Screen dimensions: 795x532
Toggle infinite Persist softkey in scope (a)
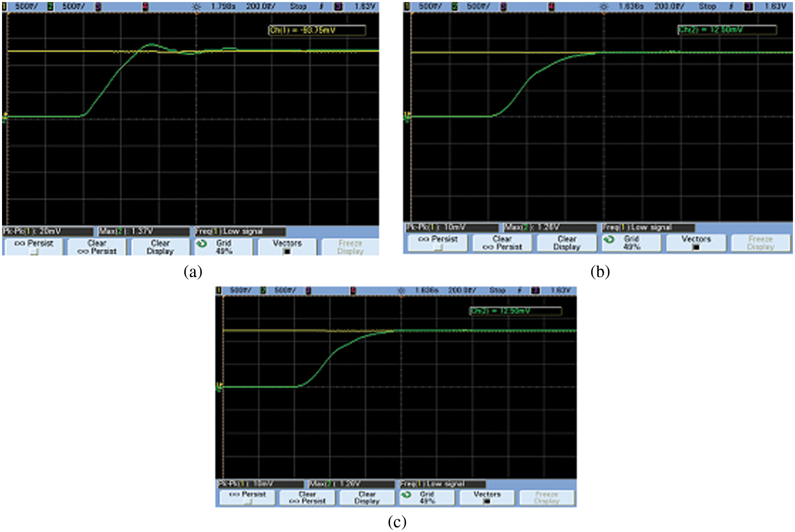[x=34, y=247]
